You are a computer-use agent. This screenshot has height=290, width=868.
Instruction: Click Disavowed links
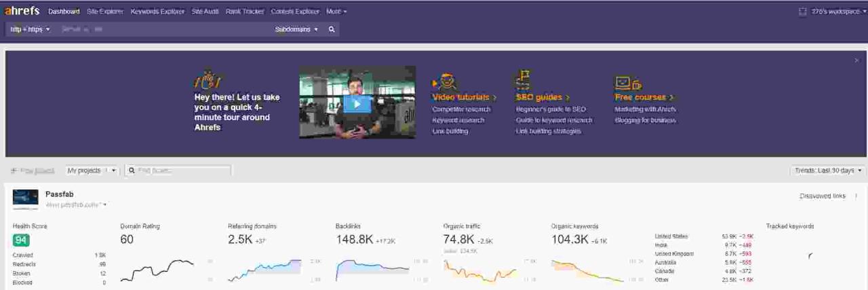coord(823,196)
